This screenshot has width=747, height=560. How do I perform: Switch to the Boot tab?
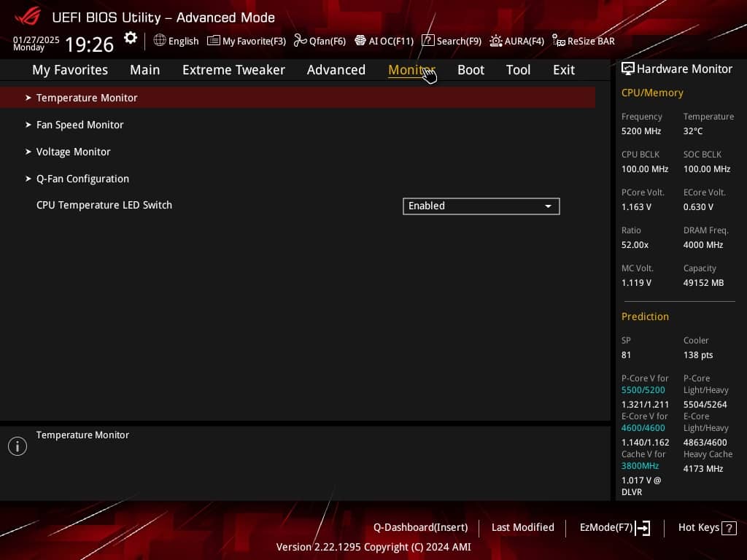coord(471,70)
